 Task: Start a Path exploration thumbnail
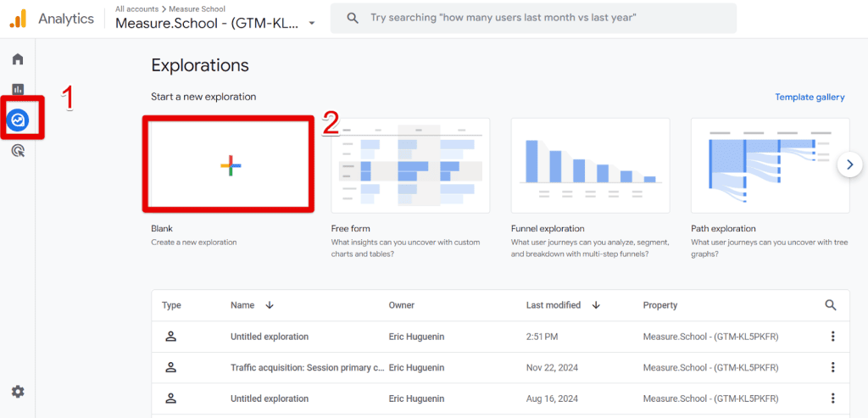[770, 165]
